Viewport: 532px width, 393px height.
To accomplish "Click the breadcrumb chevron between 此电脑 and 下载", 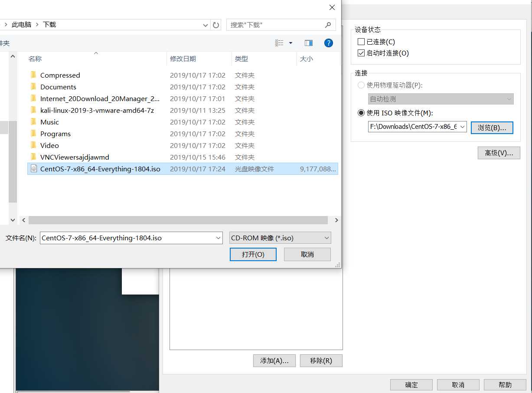I will point(37,25).
